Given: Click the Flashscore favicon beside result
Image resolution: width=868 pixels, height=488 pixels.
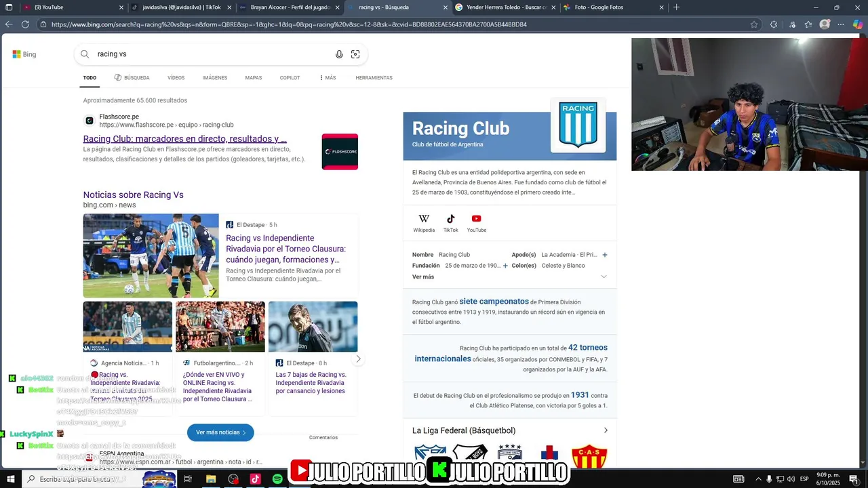Looking at the screenshot, I should [x=89, y=121].
